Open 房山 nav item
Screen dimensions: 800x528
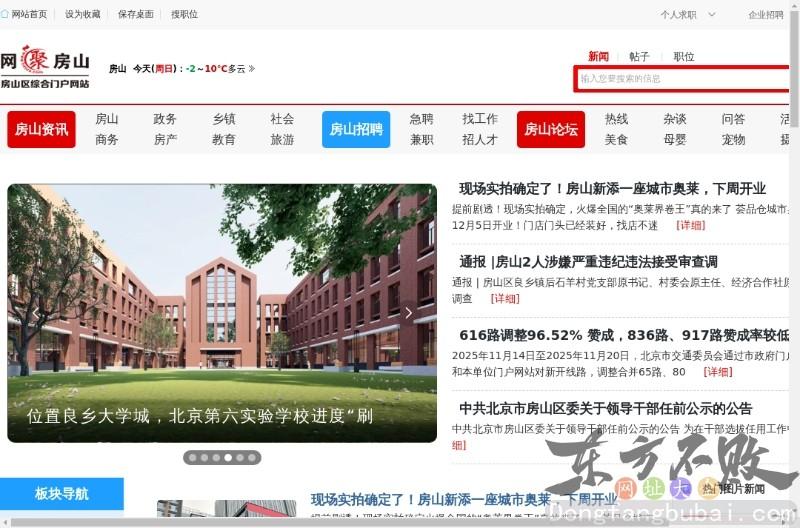tap(107, 119)
